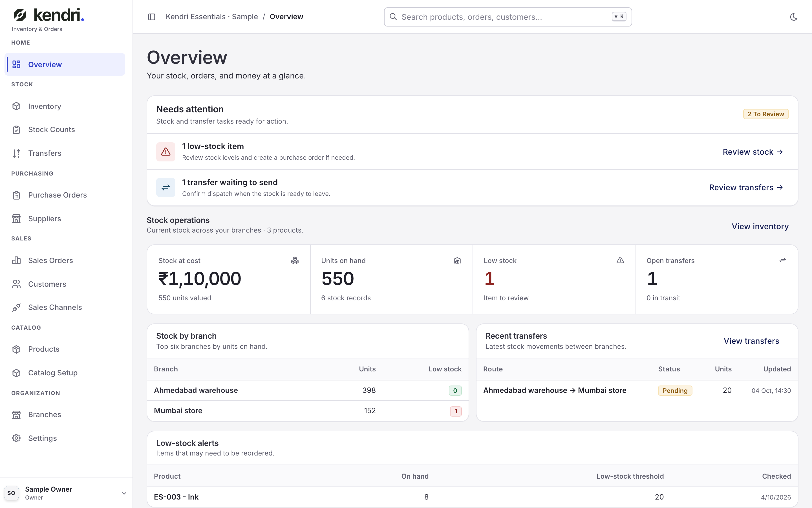Click the Purchase Orders icon

point(16,195)
